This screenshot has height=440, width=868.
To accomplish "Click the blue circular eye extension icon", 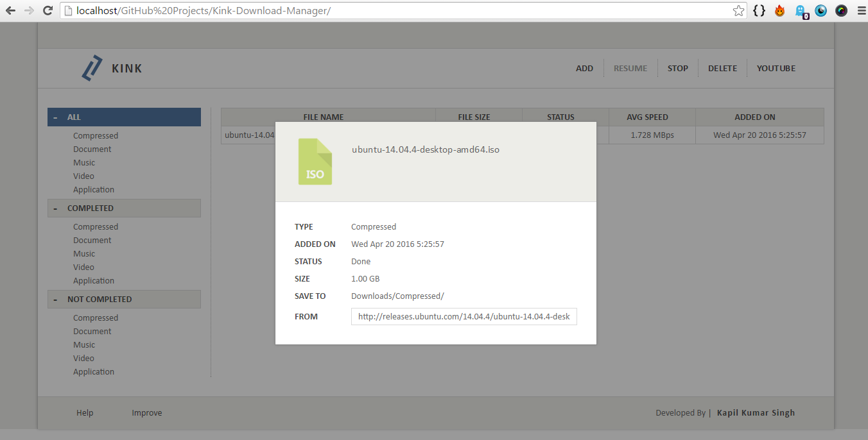I will [821, 11].
